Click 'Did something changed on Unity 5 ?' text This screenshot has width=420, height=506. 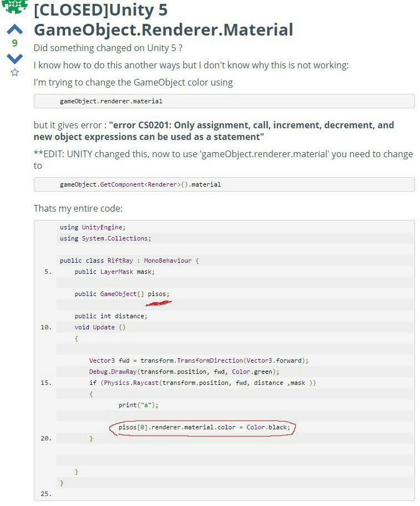point(108,48)
